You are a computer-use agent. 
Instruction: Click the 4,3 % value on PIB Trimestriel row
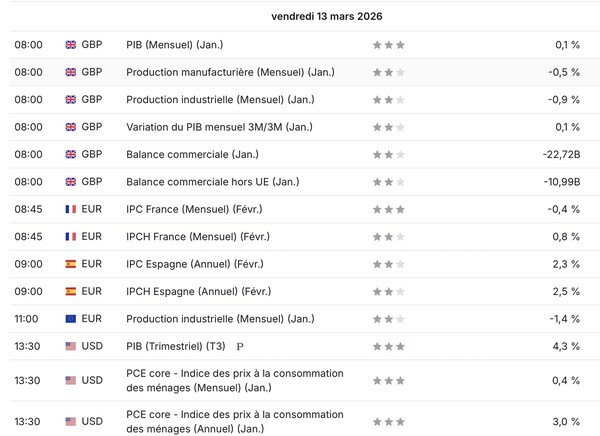tap(566, 346)
